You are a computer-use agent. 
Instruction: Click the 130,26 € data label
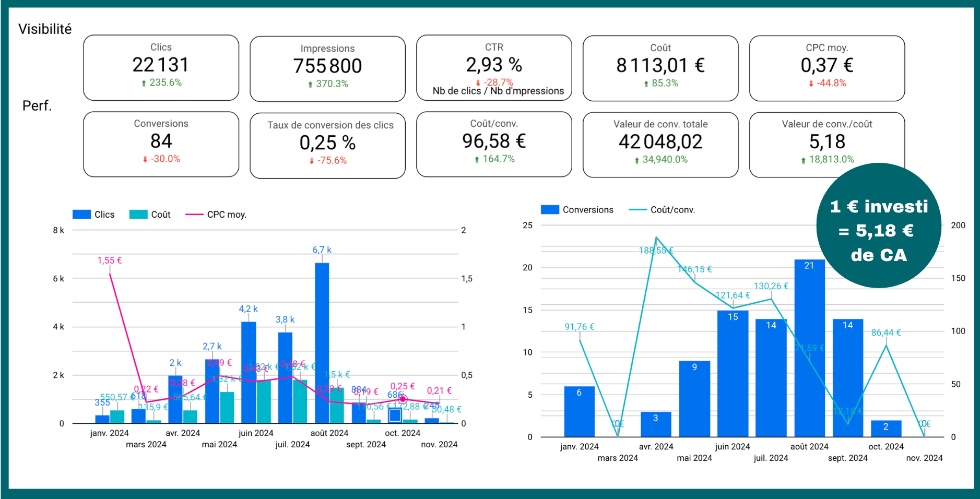(771, 286)
